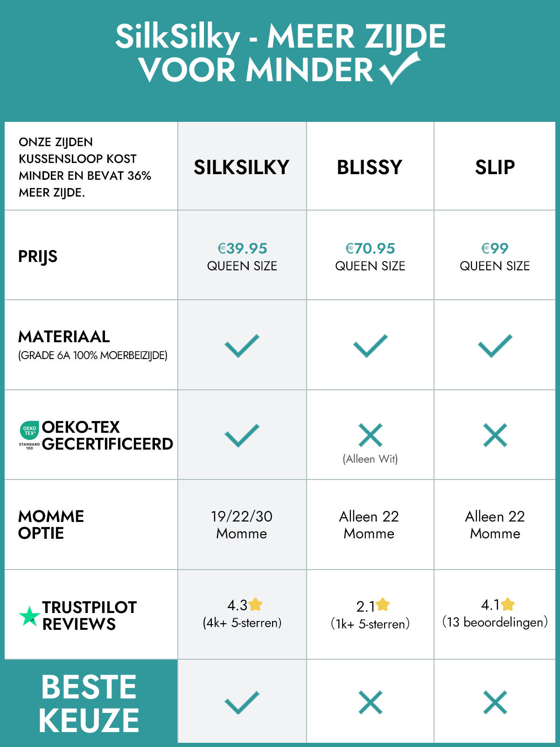Click Blissy's Materiaal checkmark

point(371,346)
